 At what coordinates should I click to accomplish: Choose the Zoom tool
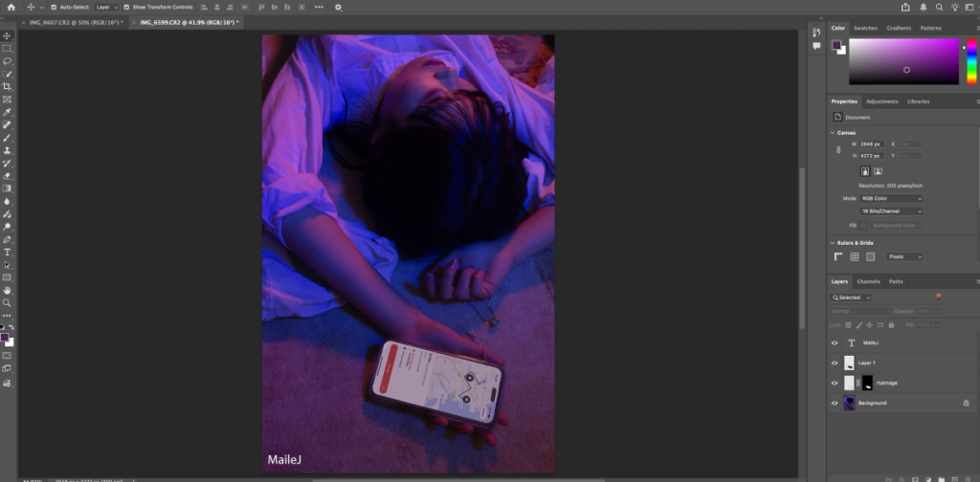click(x=7, y=302)
